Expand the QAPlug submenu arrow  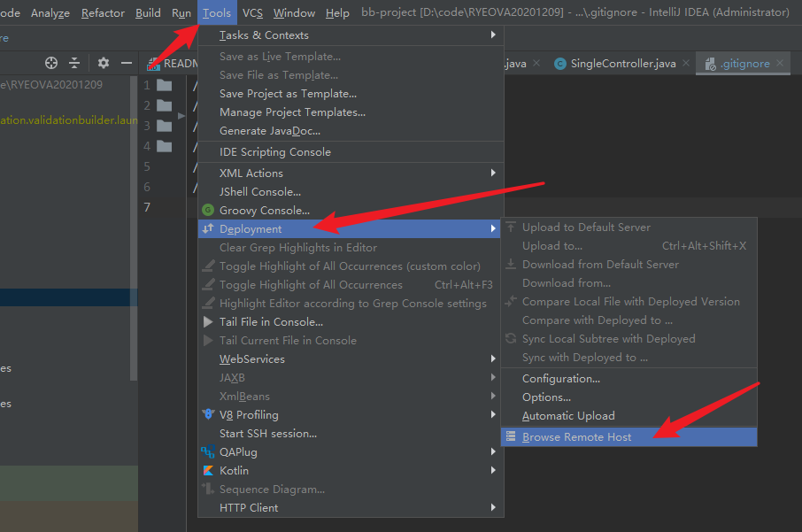click(x=493, y=451)
